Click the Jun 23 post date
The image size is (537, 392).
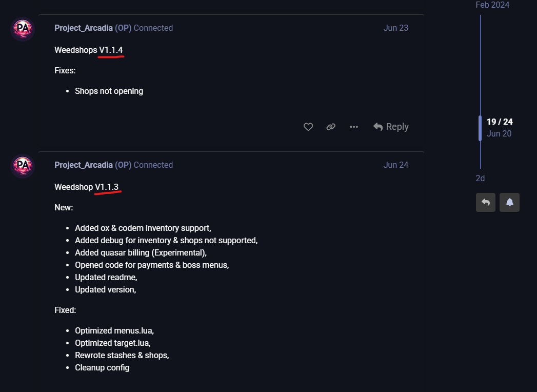coord(395,28)
